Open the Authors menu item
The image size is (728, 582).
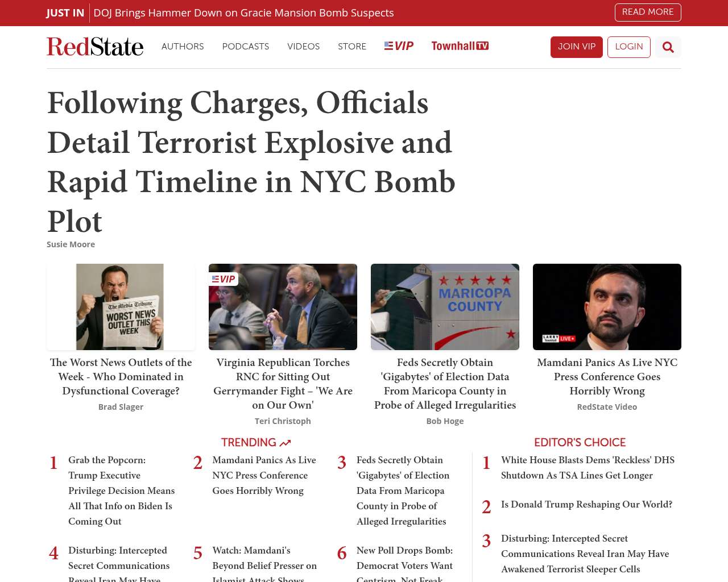[x=183, y=47]
